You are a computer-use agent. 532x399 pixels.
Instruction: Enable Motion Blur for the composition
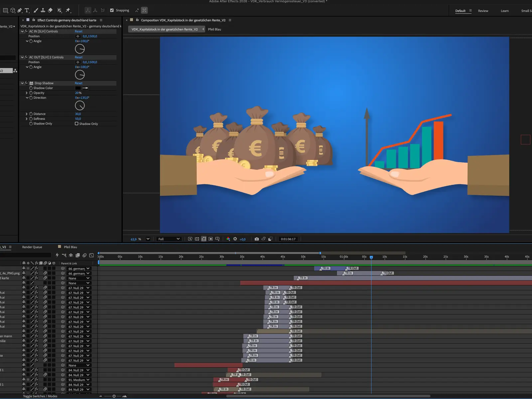[84, 255]
